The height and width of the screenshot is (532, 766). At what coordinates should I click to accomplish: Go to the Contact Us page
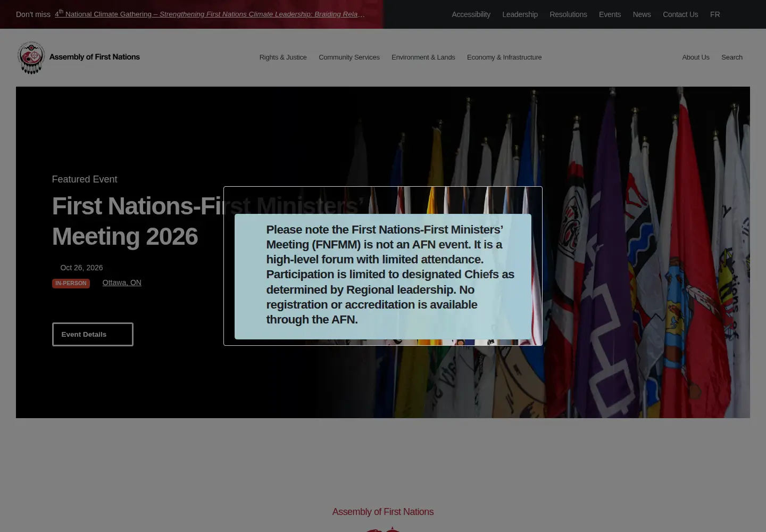tap(680, 14)
